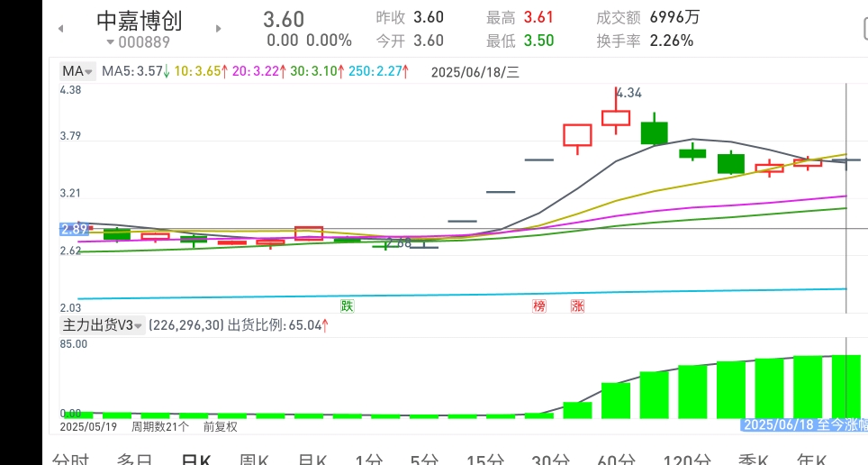Viewport: 868px width, 465px height.
Task: Select the 周K tab
Action: [254, 460]
